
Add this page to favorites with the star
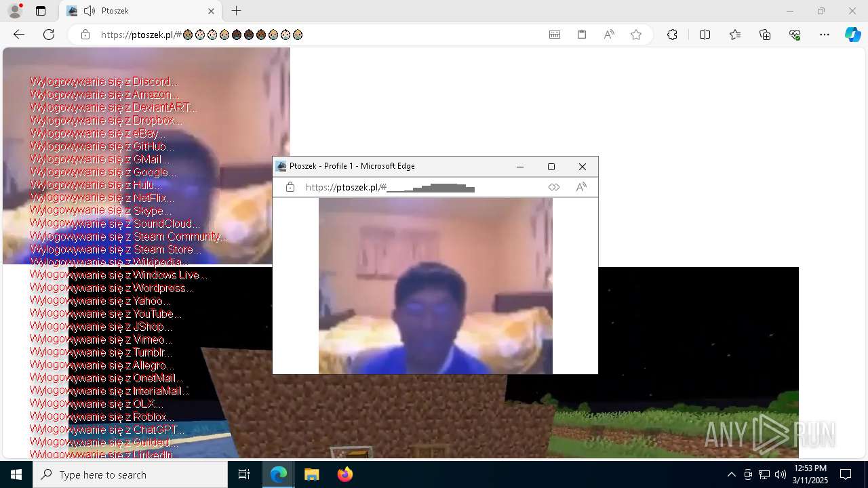636,35
